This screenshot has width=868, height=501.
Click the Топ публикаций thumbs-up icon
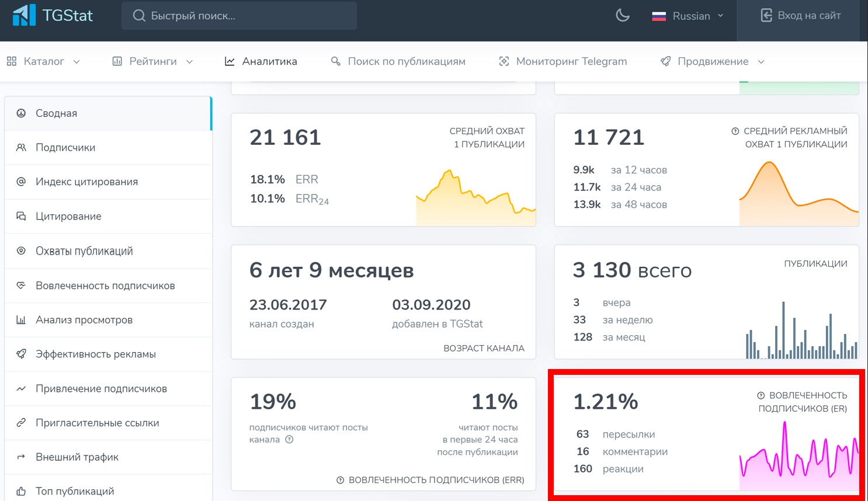coord(21,491)
